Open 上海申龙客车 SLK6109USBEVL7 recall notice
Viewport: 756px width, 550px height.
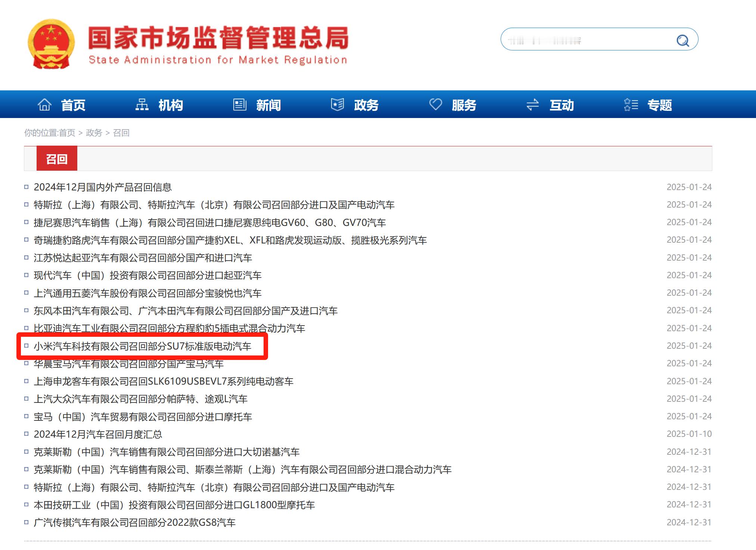164,381
